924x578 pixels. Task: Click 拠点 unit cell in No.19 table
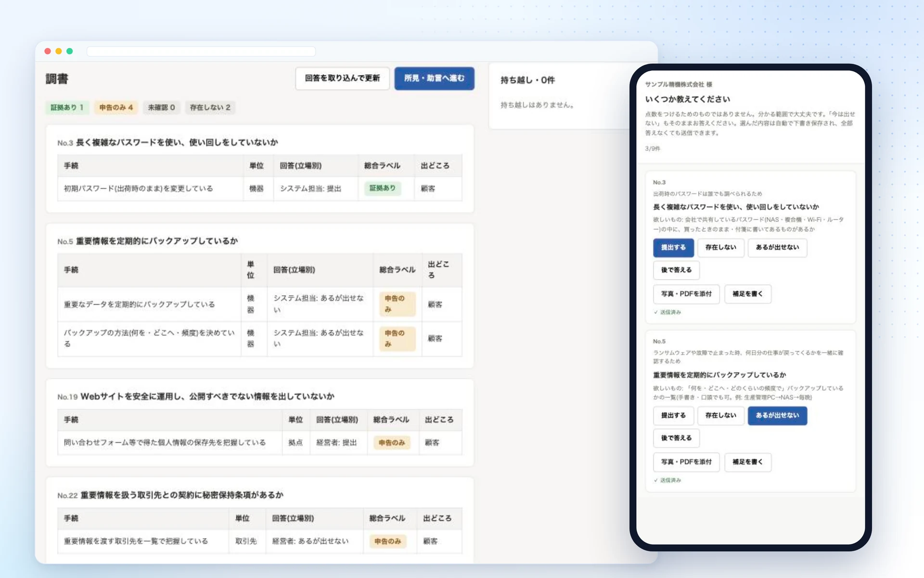[x=296, y=443]
